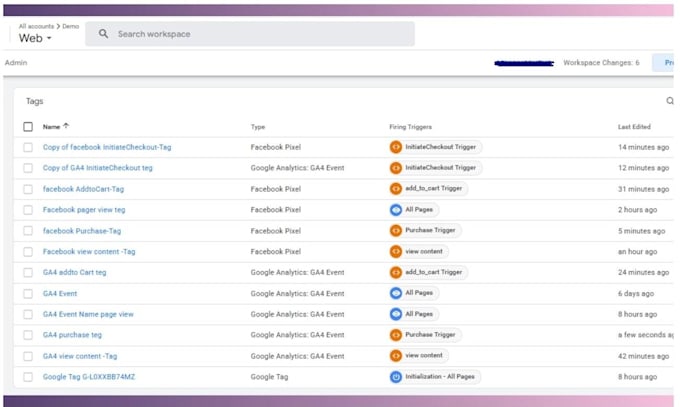Open Copy of facebook InitiateCheckout-Tag
Image resolution: width=680 pixels, height=407 pixels.
coord(107,147)
